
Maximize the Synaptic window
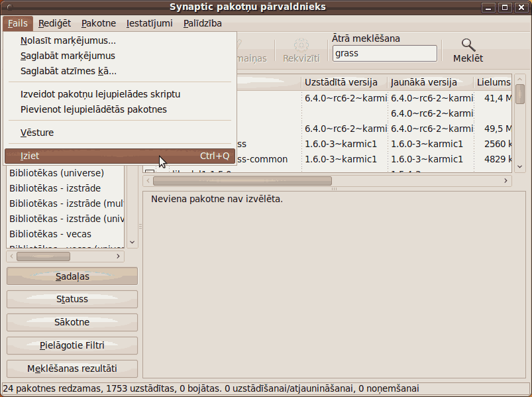tap(505, 7)
